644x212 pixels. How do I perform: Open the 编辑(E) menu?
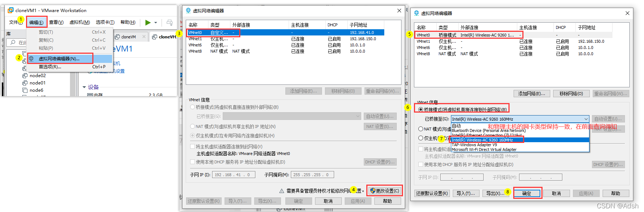[x=36, y=22]
